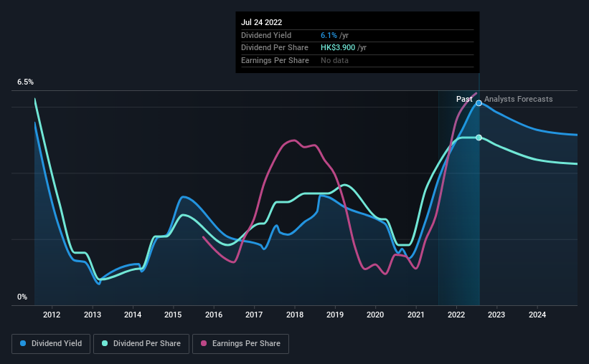
Task: Click the 2022 x-axis label
Action: click(x=456, y=315)
